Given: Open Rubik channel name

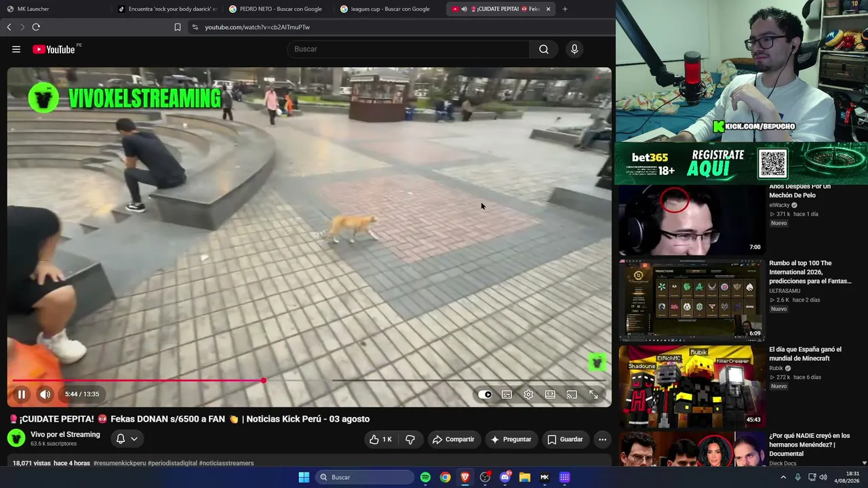Looking at the screenshot, I should (776, 369).
